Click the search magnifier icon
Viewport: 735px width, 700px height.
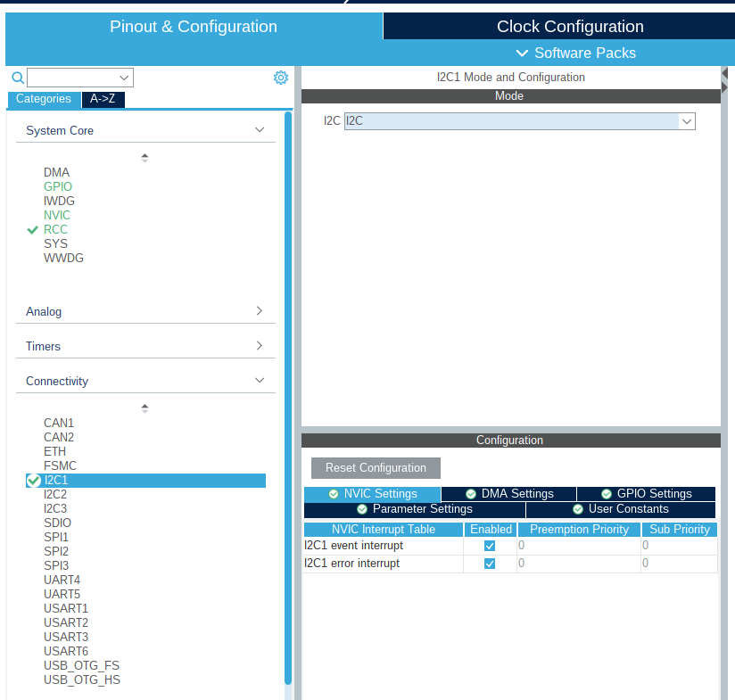pyautogui.click(x=17, y=78)
